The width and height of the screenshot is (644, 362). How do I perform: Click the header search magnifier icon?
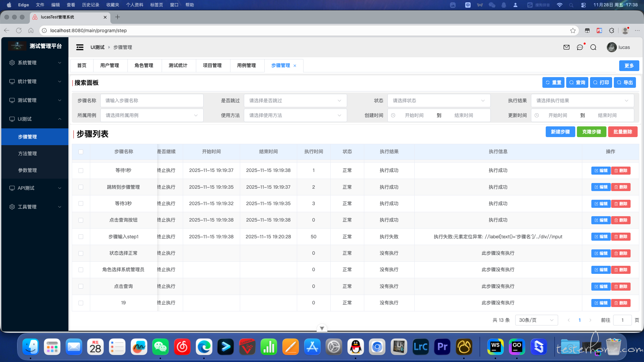(x=593, y=47)
